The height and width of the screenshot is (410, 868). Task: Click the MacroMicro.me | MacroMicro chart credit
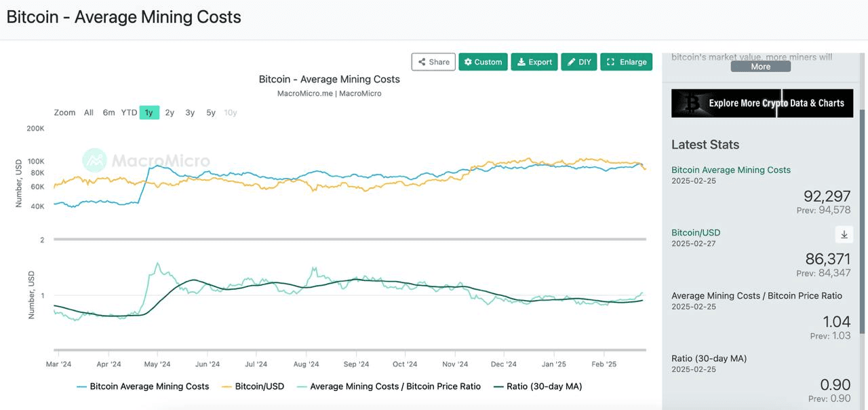330,94
